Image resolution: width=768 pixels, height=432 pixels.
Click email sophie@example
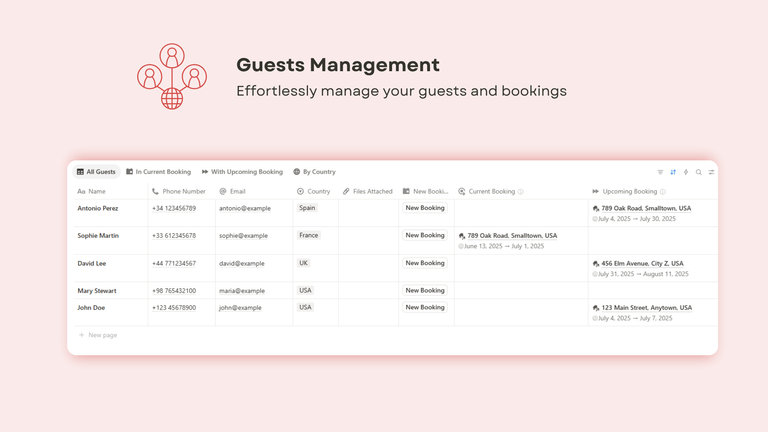[x=243, y=236]
